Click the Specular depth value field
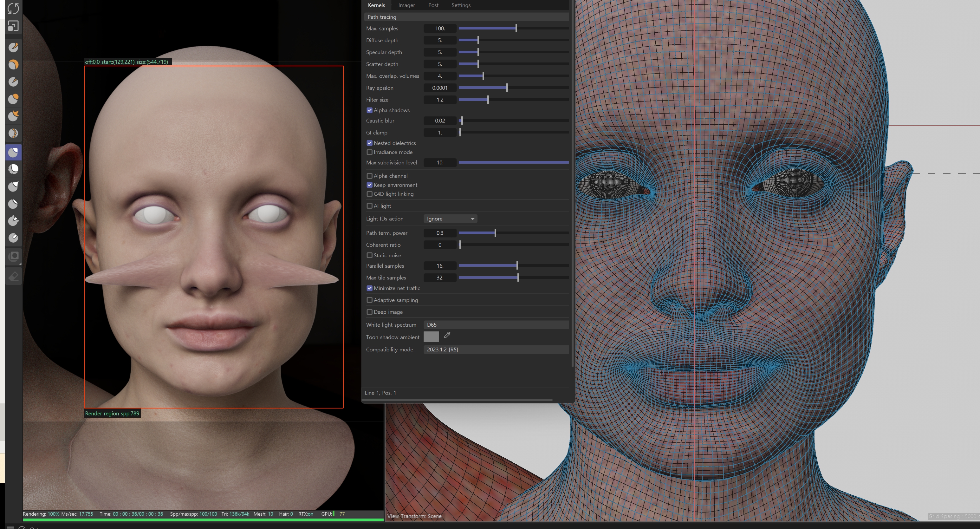 click(440, 52)
